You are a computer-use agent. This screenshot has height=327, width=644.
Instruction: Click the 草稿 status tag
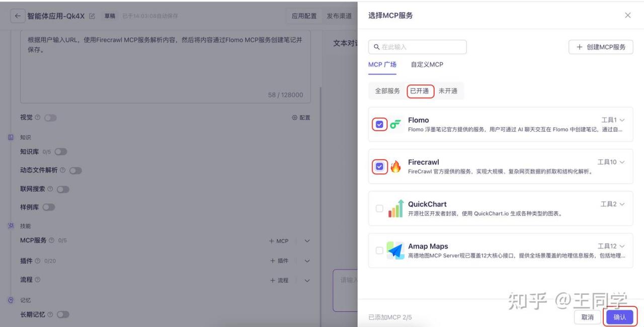tap(110, 16)
